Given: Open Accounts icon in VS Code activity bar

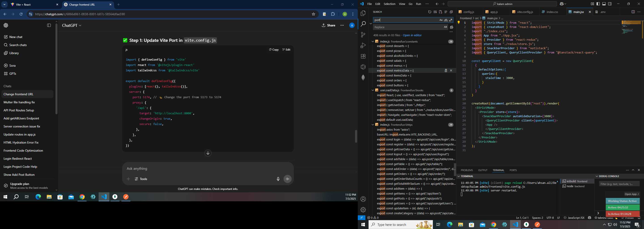Looking at the screenshot, I should [363, 199].
